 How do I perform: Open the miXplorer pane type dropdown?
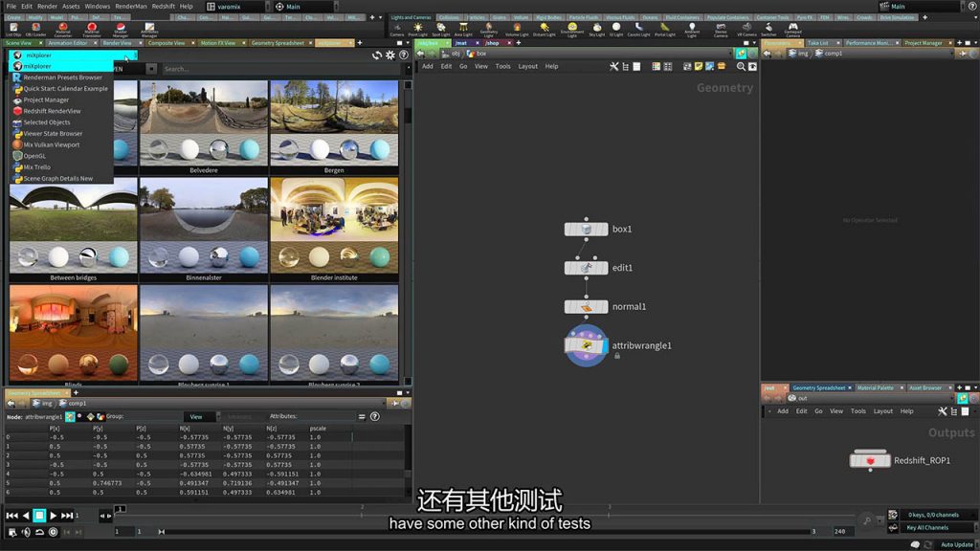tap(72, 55)
